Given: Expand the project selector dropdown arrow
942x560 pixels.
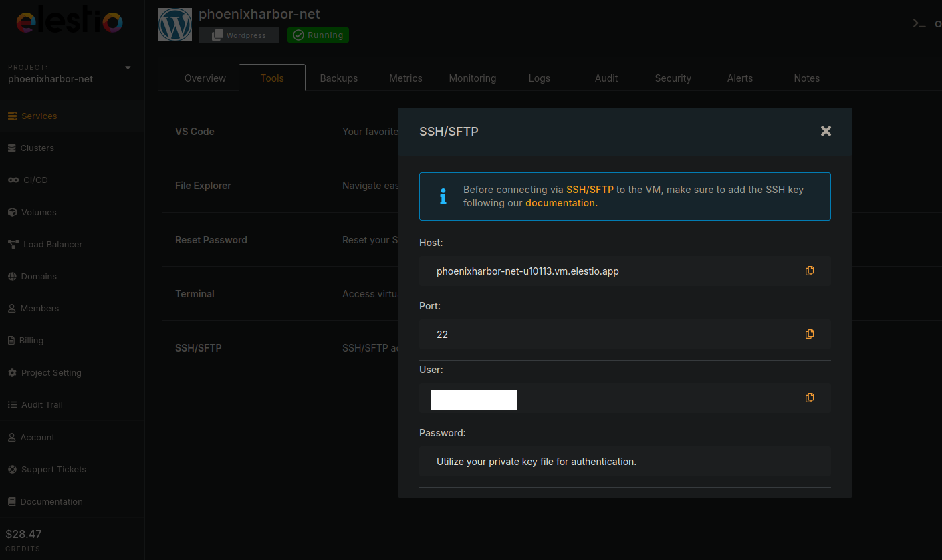Looking at the screenshot, I should pos(128,67).
